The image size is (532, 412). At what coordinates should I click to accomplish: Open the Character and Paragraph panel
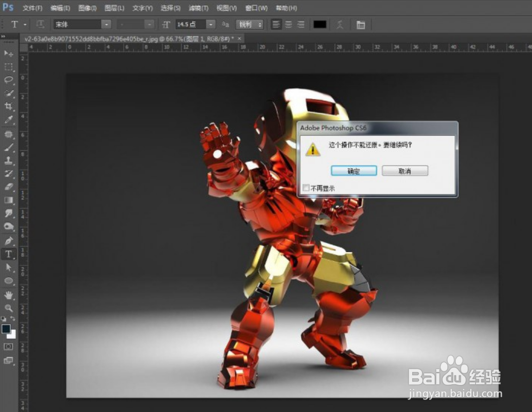tap(361, 24)
